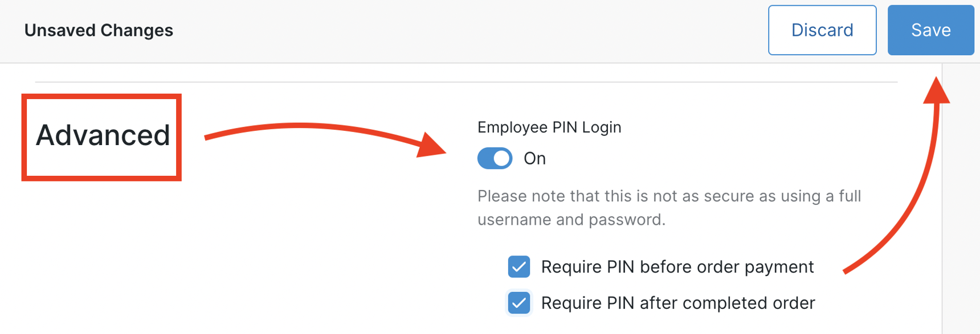The image size is (980, 334).
Task: Confirm settings with Save
Action: pos(930,30)
